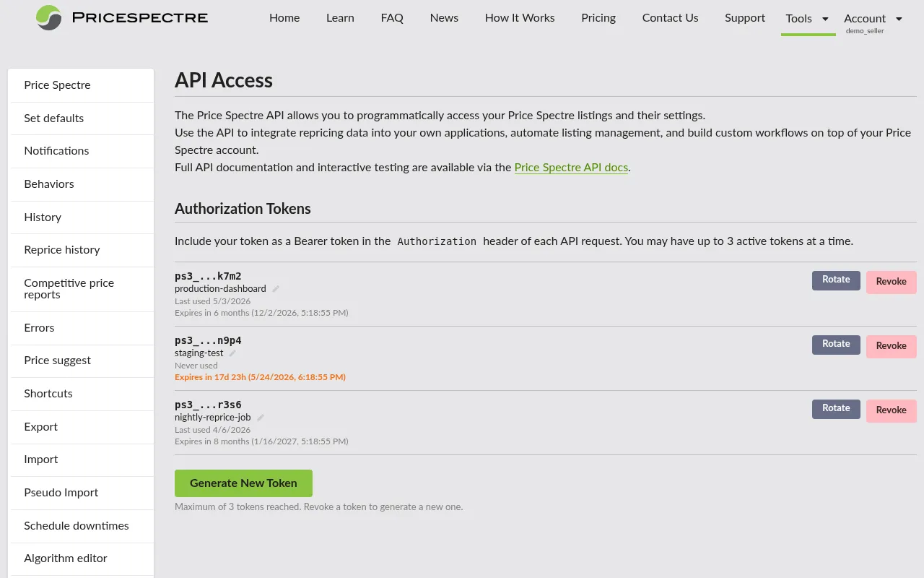
Task: Click the ps3_...r3s6 token identifier
Action: click(208, 405)
